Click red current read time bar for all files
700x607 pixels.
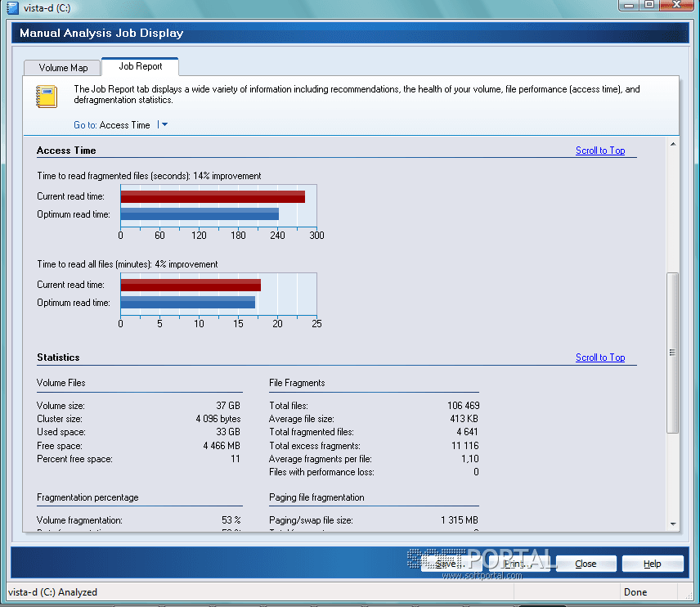(x=191, y=285)
